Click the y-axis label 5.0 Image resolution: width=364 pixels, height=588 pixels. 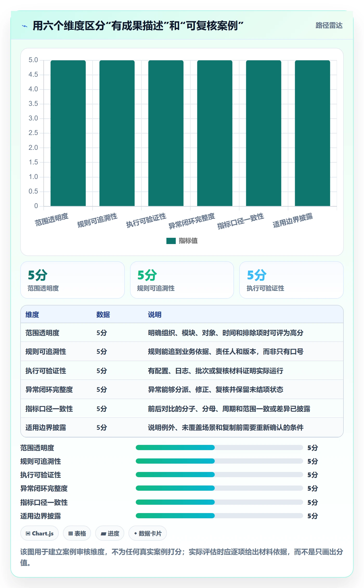pyautogui.click(x=33, y=60)
